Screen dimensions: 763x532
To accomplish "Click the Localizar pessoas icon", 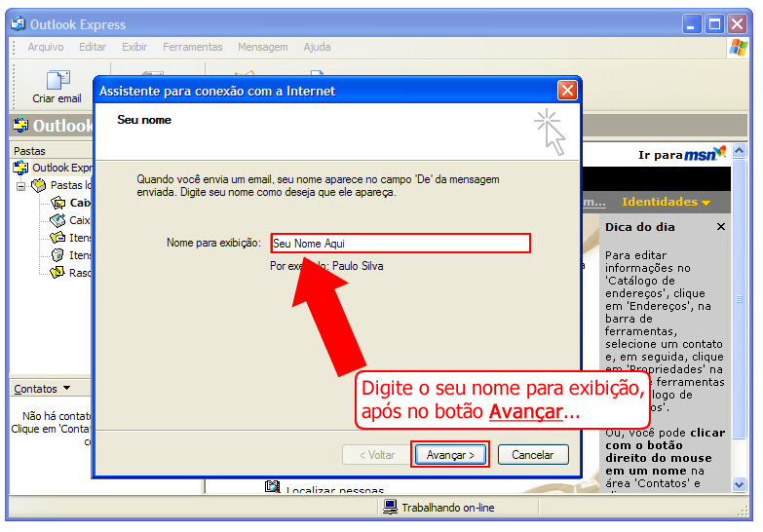I will click(273, 486).
